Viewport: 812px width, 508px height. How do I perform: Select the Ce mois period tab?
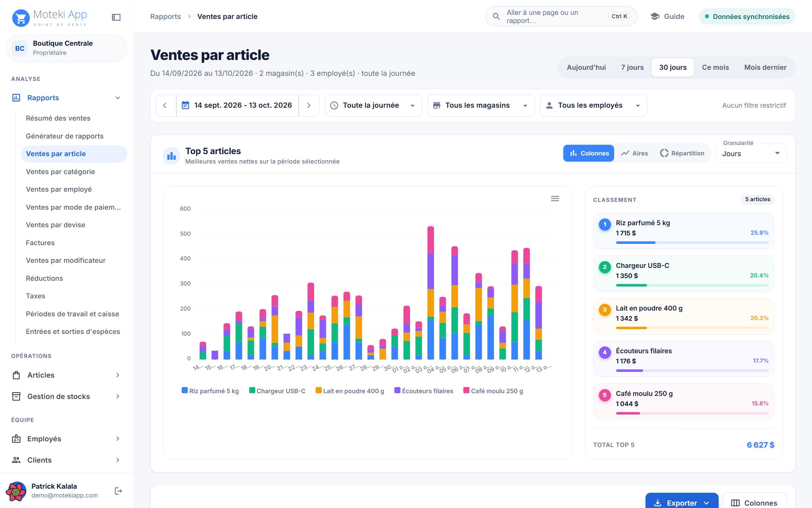pos(715,67)
